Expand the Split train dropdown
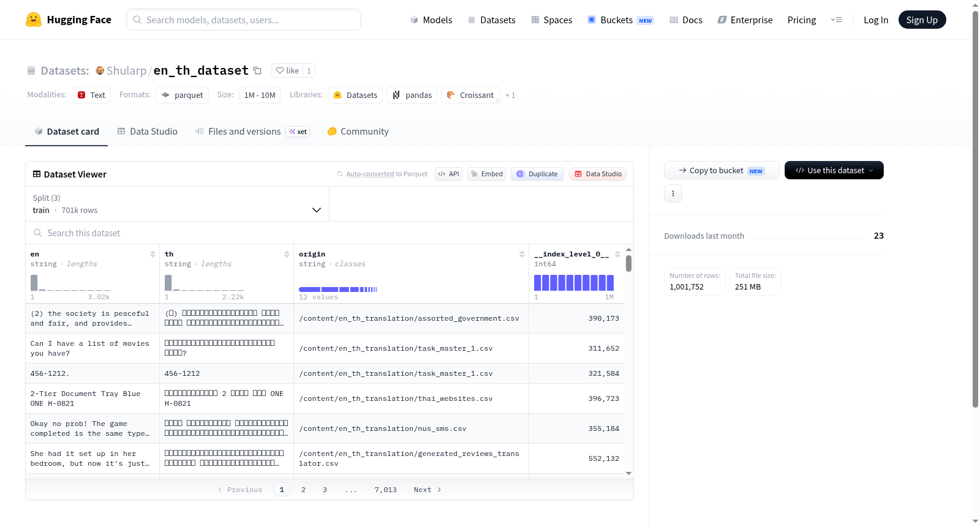Image resolution: width=980 pixels, height=527 pixels. 178,204
